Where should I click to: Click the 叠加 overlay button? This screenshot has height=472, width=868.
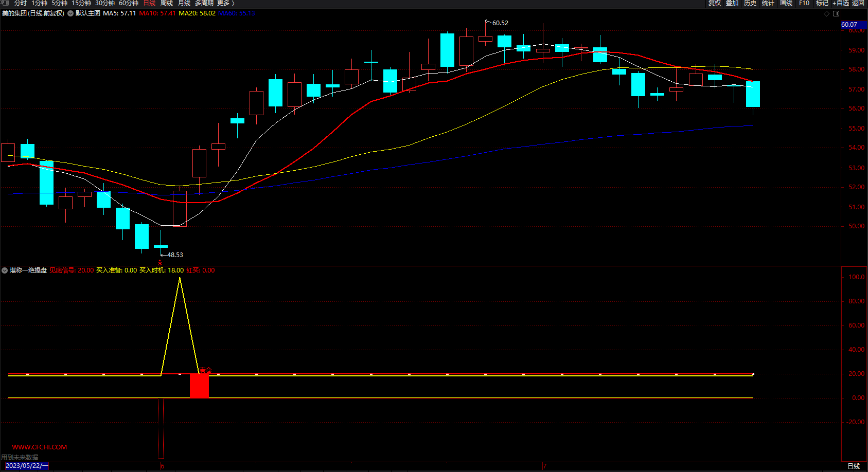click(x=732, y=3)
